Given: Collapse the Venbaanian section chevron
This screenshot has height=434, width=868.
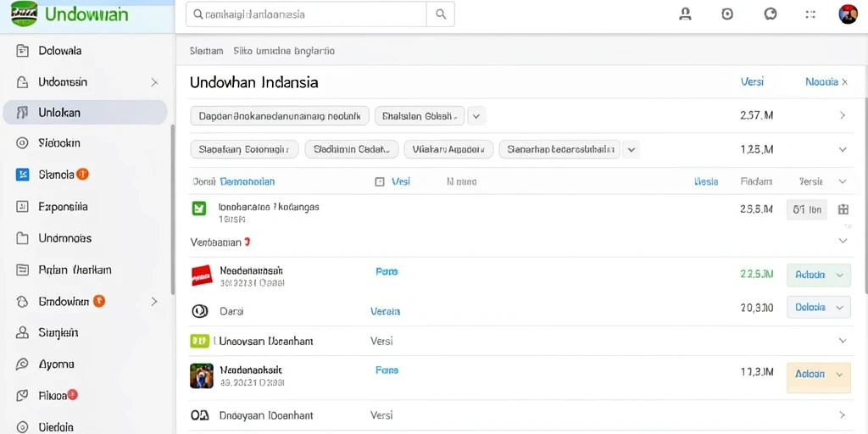Looking at the screenshot, I should click(843, 241).
